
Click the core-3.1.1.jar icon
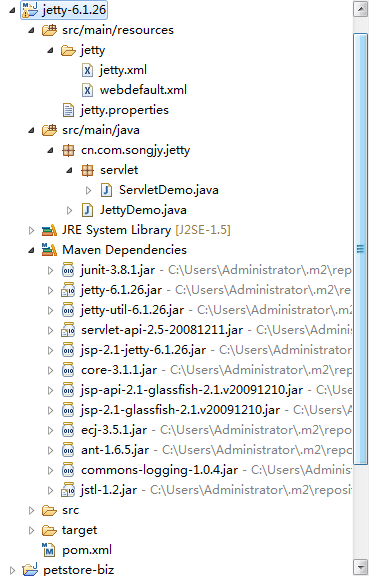pyautogui.click(x=68, y=370)
